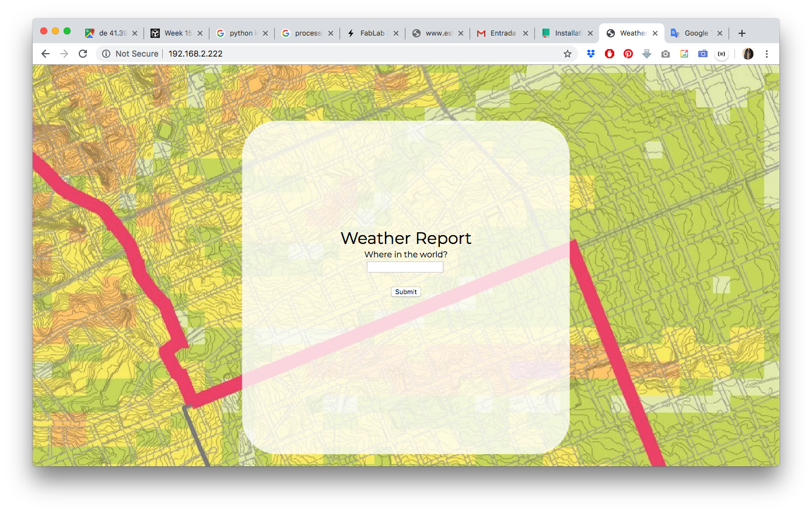Open the Chrome three-dot menu
The image size is (812, 513).
click(766, 54)
